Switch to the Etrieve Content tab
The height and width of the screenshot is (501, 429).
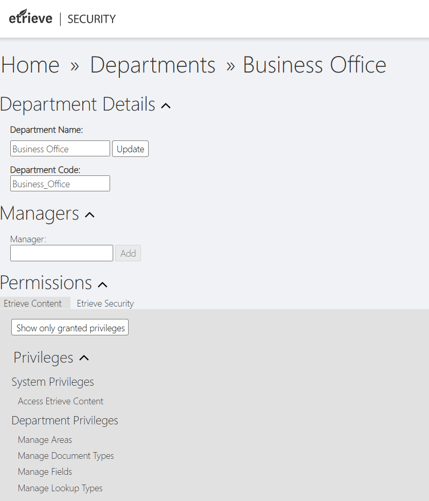[x=35, y=303]
